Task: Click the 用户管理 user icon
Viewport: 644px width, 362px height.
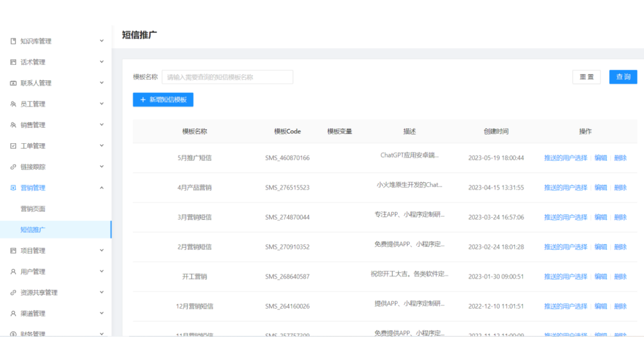Action: coord(13,272)
